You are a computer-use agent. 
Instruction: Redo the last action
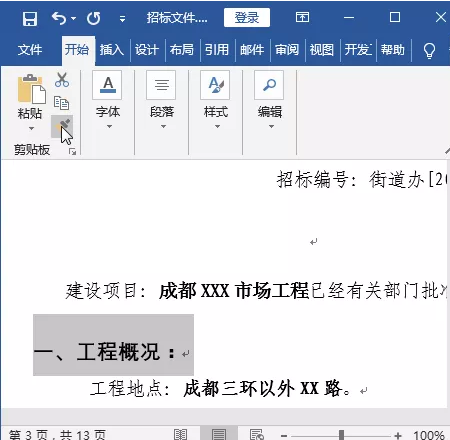[x=93, y=18]
